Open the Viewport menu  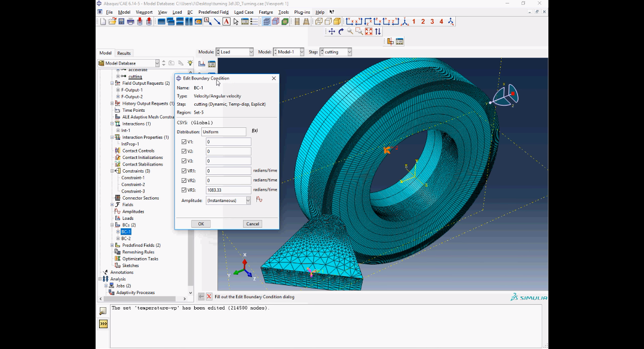point(144,12)
